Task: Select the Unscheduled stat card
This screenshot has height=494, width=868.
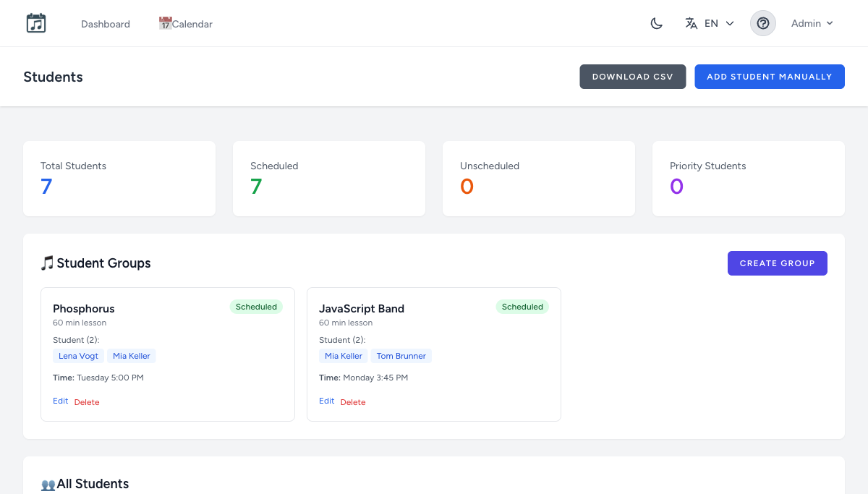Action: pos(539,179)
